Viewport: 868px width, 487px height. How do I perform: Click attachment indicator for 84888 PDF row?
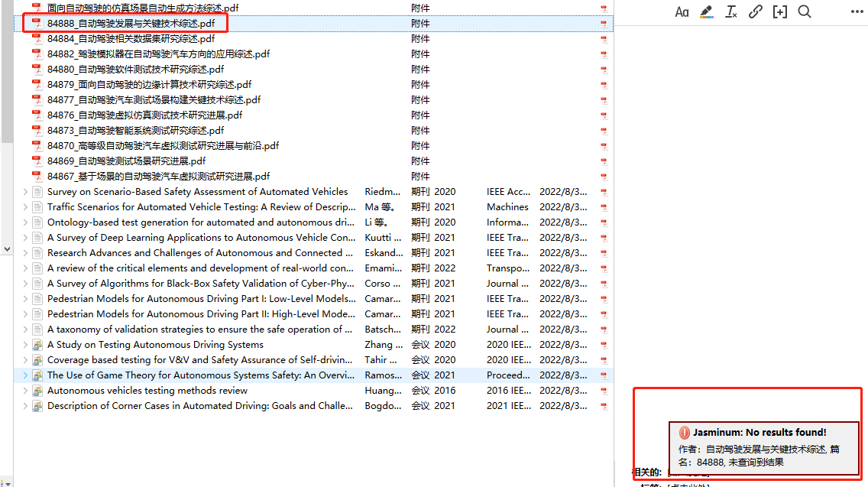tap(604, 24)
